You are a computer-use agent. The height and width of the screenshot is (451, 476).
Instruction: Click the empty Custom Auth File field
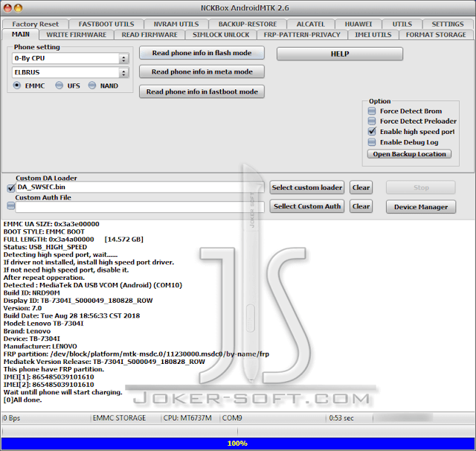pyautogui.click(x=140, y=207)
